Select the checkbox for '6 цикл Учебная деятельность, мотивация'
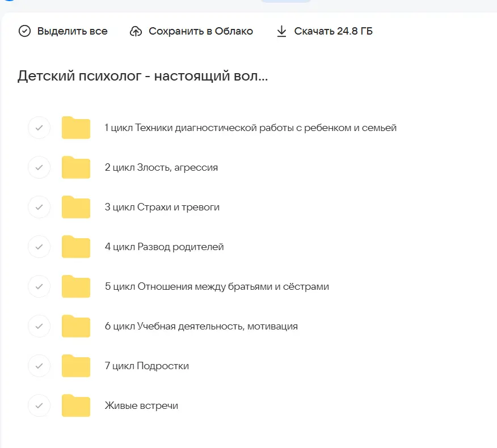 pyautogui.click(x=39, y=326)
